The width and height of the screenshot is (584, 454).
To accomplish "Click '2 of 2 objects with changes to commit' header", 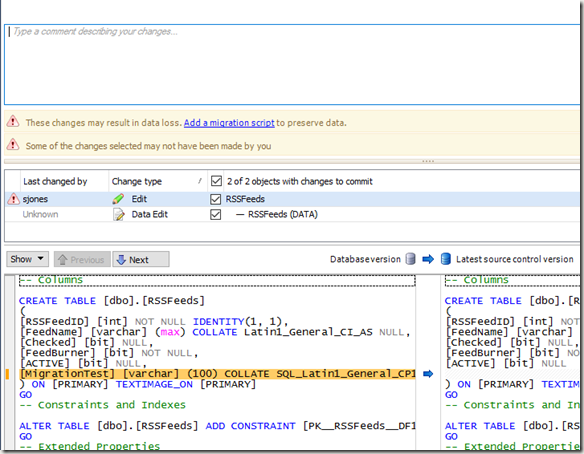I will (x=300, y=181).
